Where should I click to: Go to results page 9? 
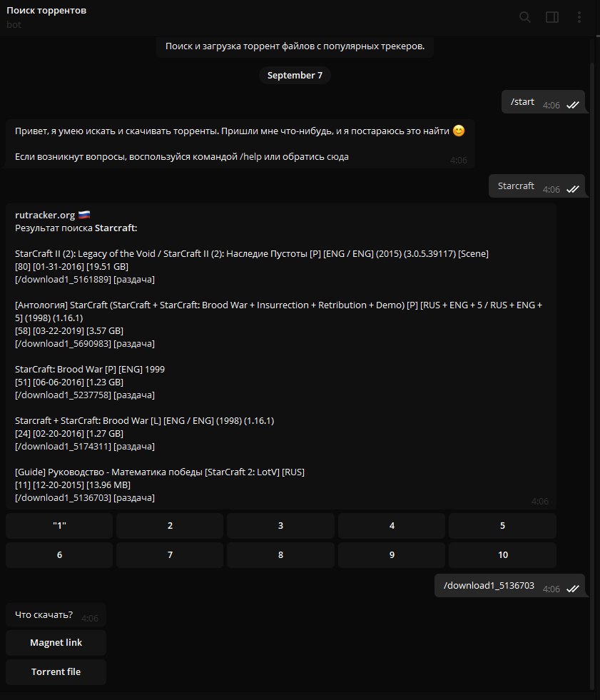point(392,555)
